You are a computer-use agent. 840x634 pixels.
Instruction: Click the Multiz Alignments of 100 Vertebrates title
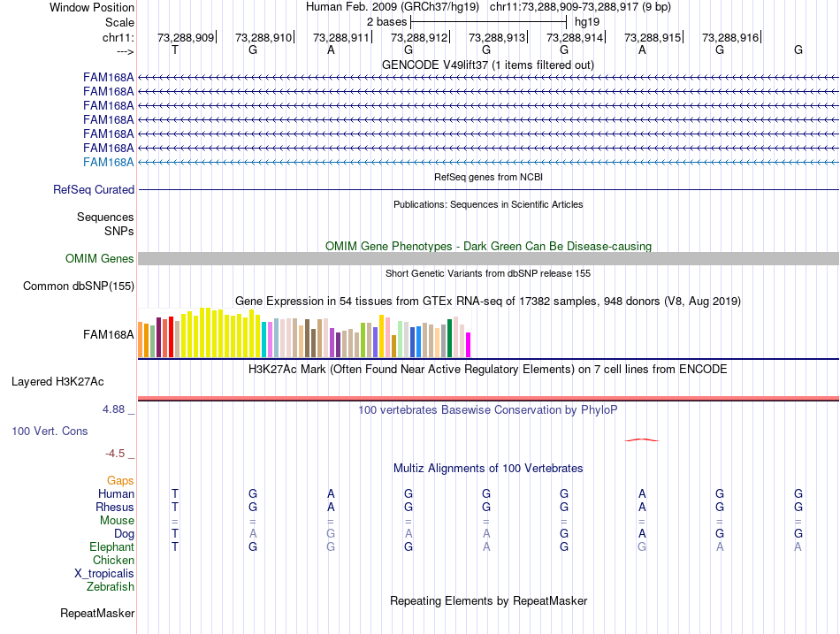click(x=488, y=468)
